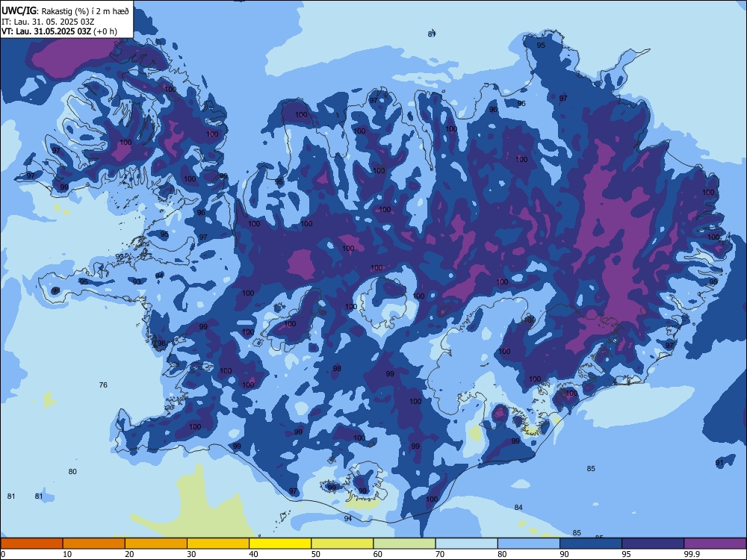
Task: Click the dark orange 0–10 legend swatch
Action: point(31,544)
